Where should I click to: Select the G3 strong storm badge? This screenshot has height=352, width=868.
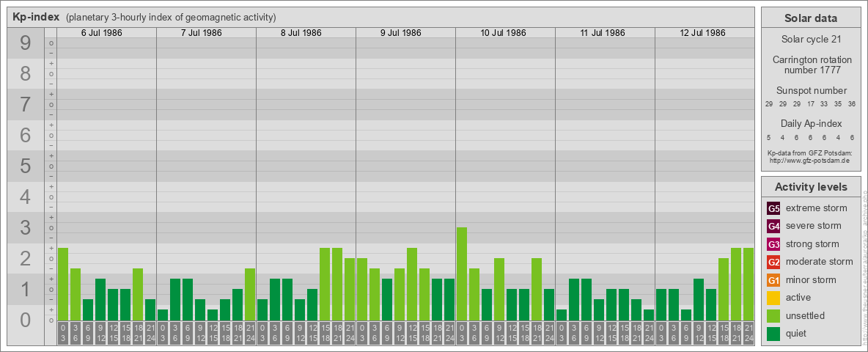(773, 244)
